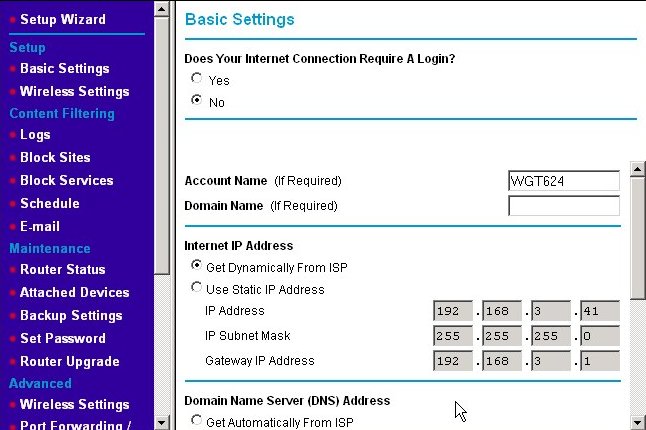
Task: Click settings pane scrollbar up arrow
Action: pyautogui.click(x=638, y=169)
